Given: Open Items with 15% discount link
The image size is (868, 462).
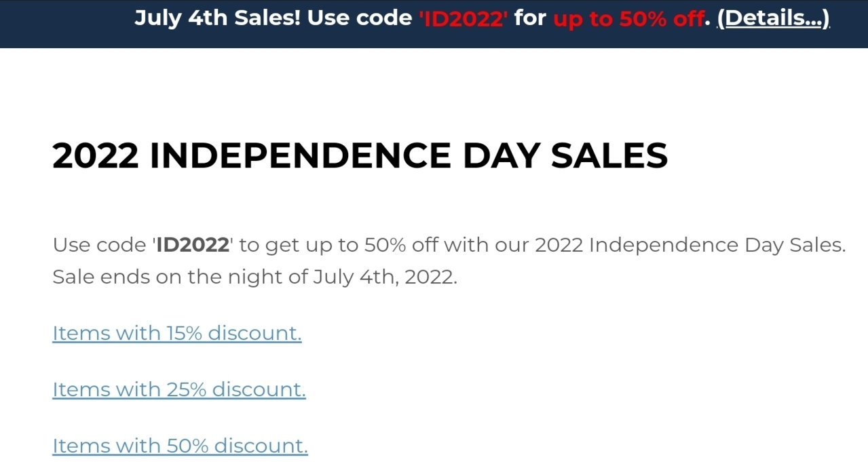Looking at the screenshot, I should (177, 333).
